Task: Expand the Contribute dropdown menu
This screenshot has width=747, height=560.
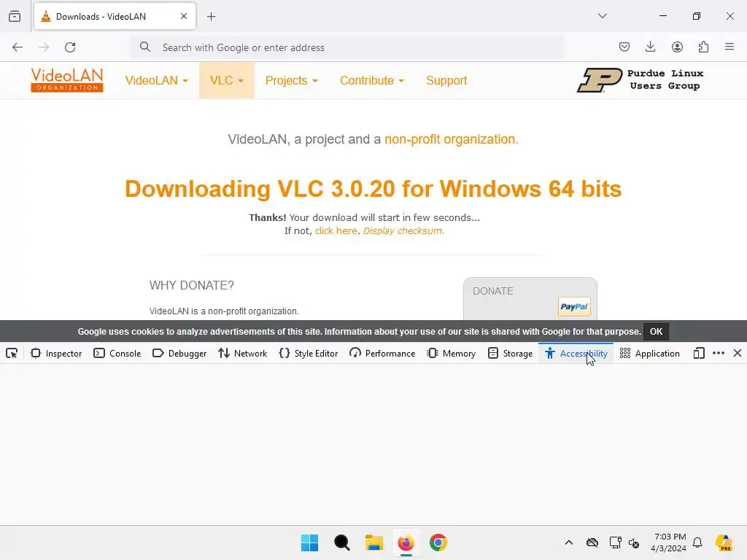Action: pos(372,80)
